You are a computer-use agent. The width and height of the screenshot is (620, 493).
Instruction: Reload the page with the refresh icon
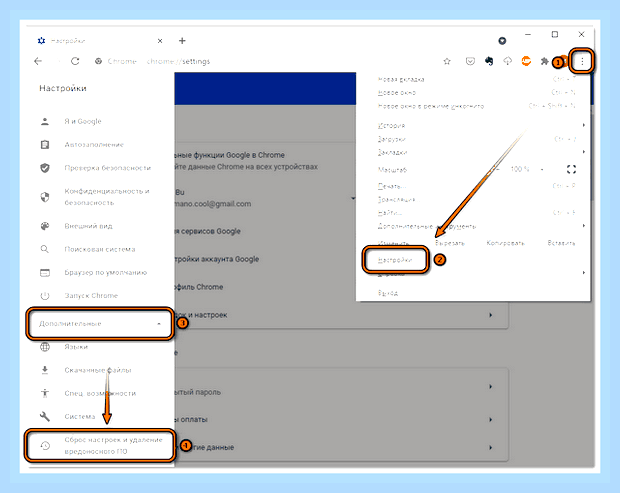(x=75, y=61)
